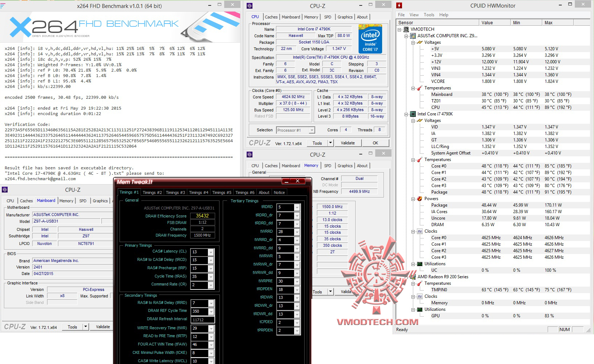Open the Tools dropdown arrow in the CPU-Z Mainboard window
This screenshot has width=594, height=364.
click(x=86, y=327)
